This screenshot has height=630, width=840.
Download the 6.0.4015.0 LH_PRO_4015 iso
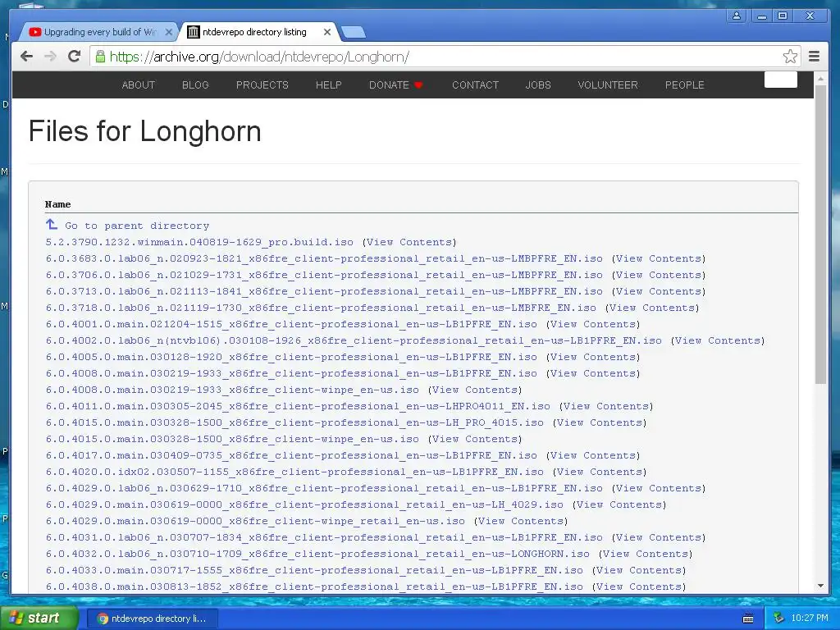[x=294, y=422]
